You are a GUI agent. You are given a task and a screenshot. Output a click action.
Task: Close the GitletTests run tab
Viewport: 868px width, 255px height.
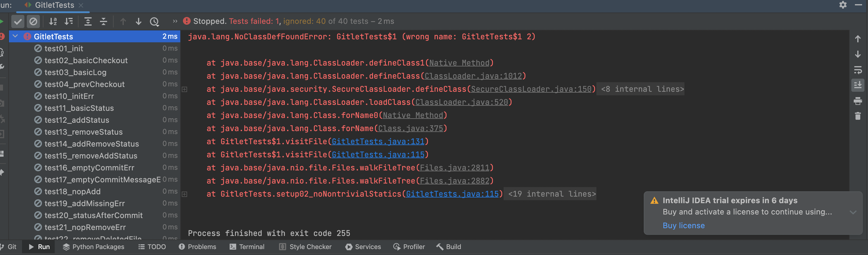point(81,5)
